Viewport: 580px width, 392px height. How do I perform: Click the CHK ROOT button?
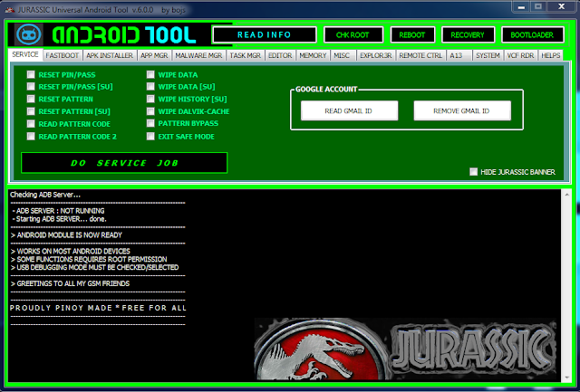pos(353,34)
